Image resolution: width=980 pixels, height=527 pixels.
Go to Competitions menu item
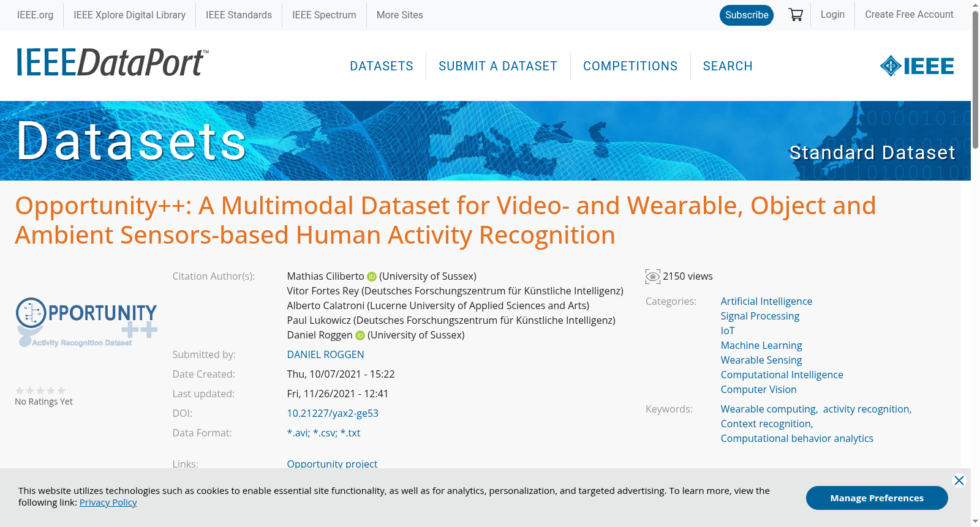click(x=630, y=66)
